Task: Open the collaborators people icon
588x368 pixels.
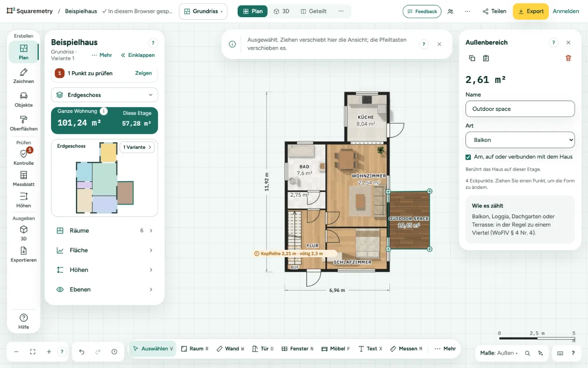Action: coord(450,11)
